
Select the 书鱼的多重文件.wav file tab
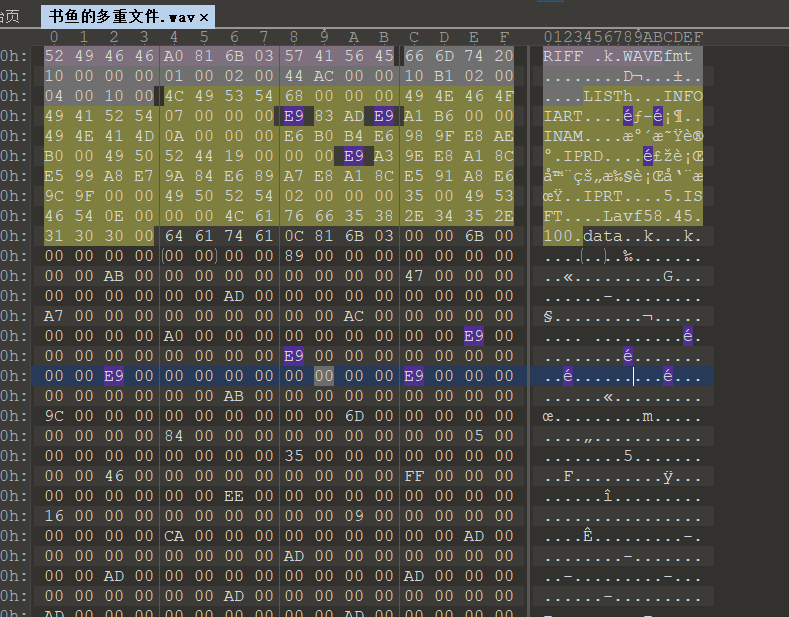(x=128, y=17)
